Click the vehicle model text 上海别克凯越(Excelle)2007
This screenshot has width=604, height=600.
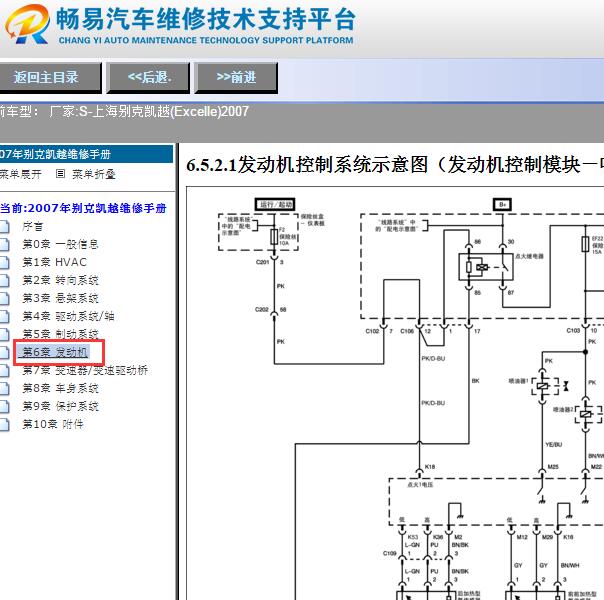(x=171, y=111)
